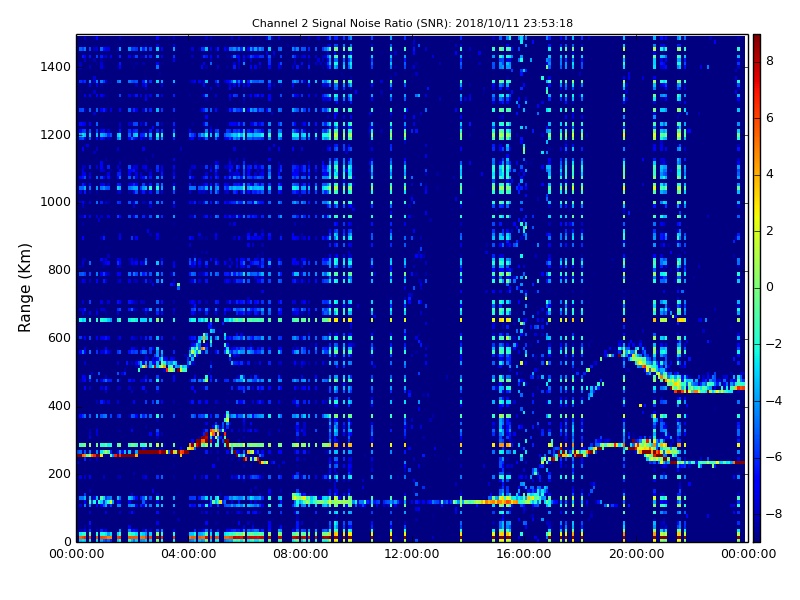Click the colorbar tick label 4
This screenshot has width=800, height=600.
769,174
